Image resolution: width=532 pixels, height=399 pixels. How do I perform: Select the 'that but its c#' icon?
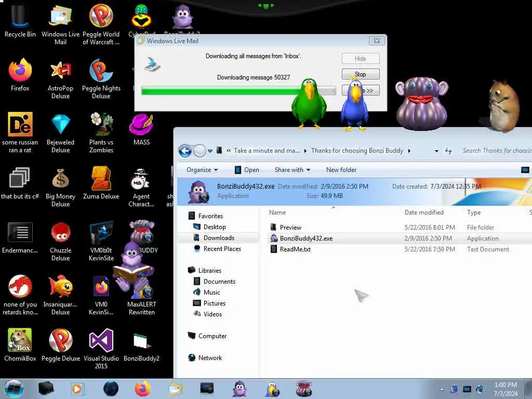click(x=20, y=183)
